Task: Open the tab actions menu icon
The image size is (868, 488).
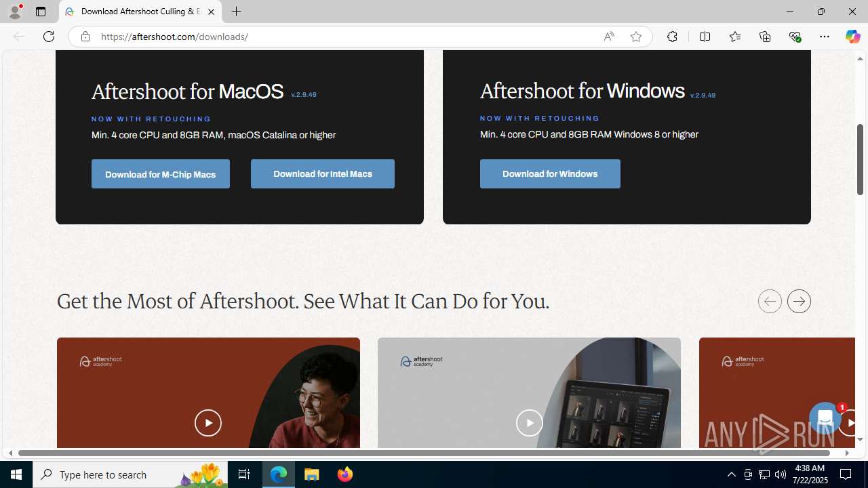Action: click(41, 12)
